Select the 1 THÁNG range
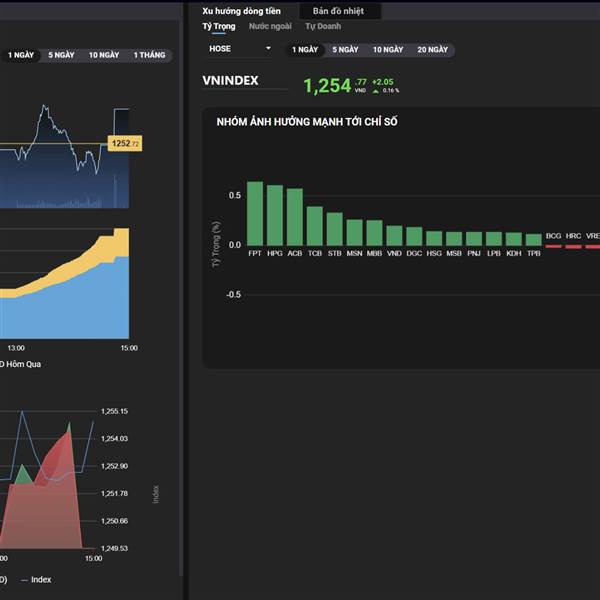Image resolution: width=600 pixels, height=600 pixels. pos(150,55)
